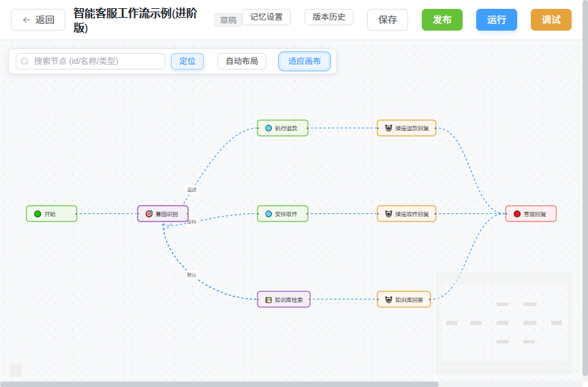Viewport: 588px width, 387px height.
Task: Focus the 搜索节点 search input field
Action: (91, 61)
